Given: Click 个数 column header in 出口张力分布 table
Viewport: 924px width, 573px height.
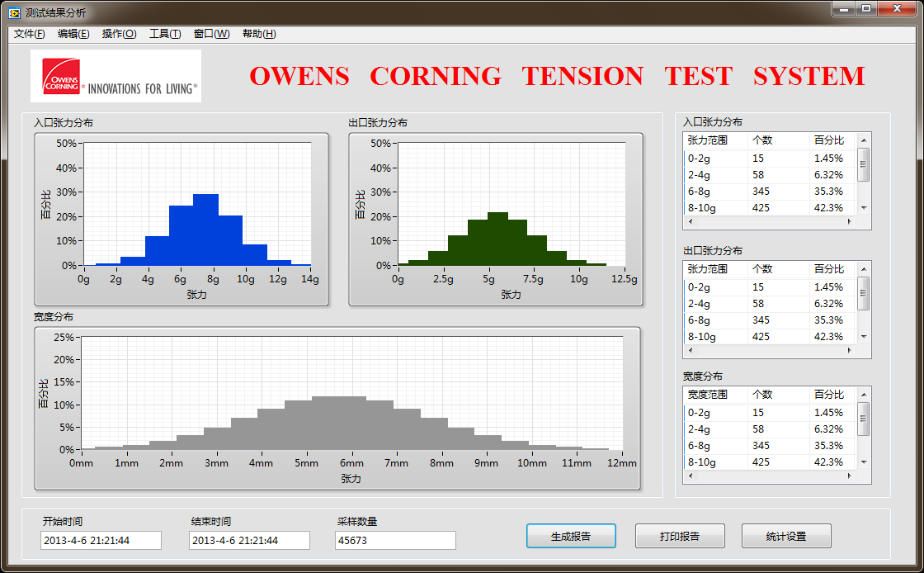Looking at the screenshot, I should (x=762, y=269).
